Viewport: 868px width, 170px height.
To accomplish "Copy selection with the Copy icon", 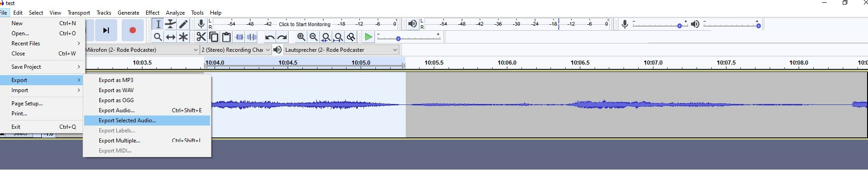I will (x=214, y=37).
